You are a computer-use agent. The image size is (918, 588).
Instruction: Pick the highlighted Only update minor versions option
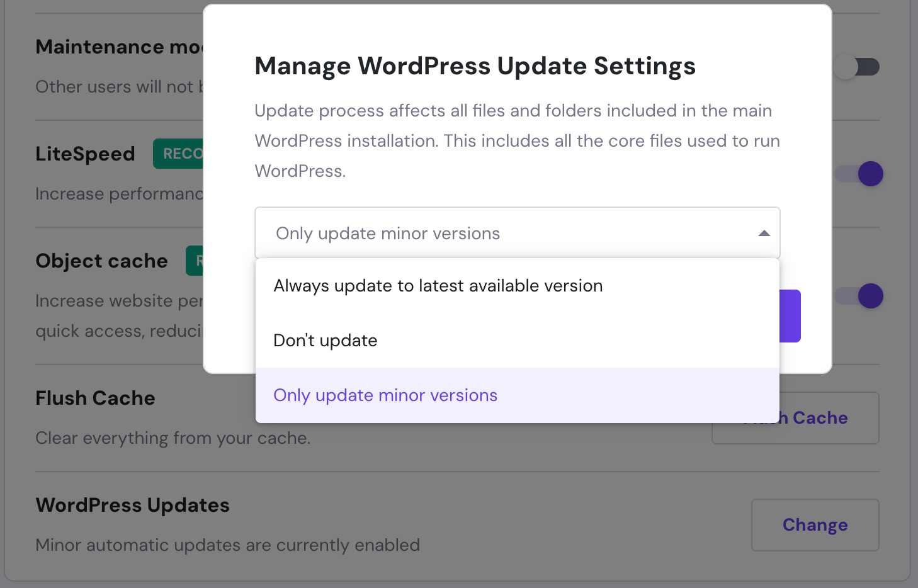point(385,395)
